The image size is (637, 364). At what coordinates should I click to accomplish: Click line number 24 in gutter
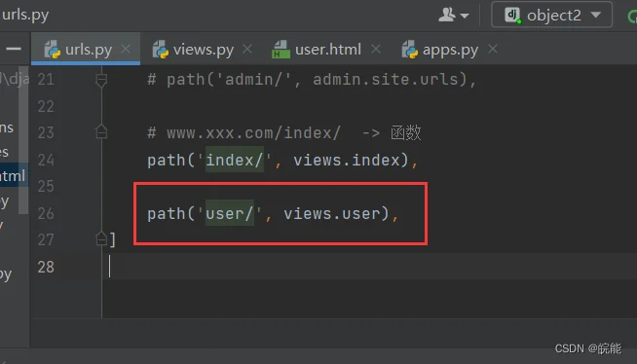(46, 160)
